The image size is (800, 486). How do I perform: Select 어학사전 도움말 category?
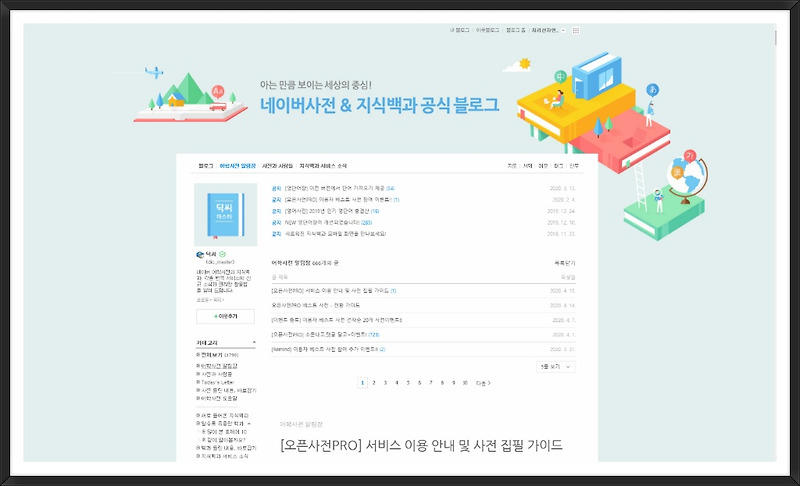click(x=219, y=399)
